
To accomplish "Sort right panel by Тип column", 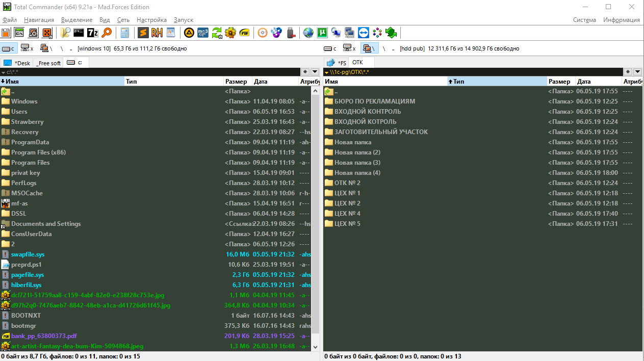I will click(x=497, y=82).
